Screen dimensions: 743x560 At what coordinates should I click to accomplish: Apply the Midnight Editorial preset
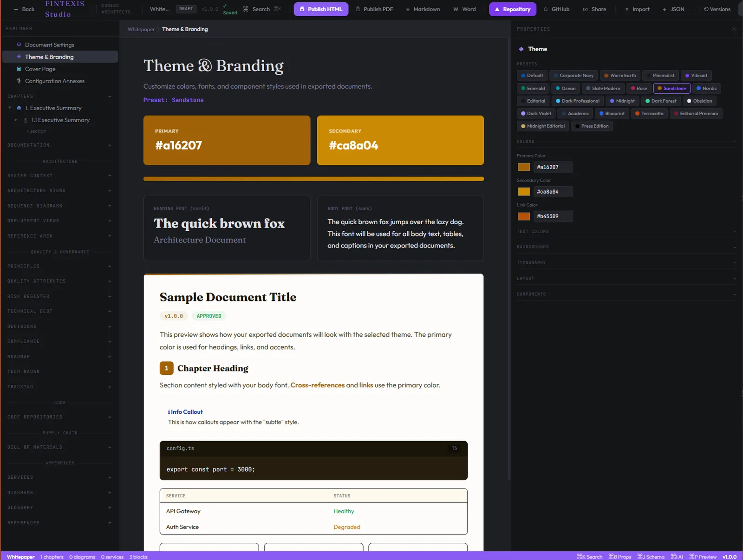(543, 126)
